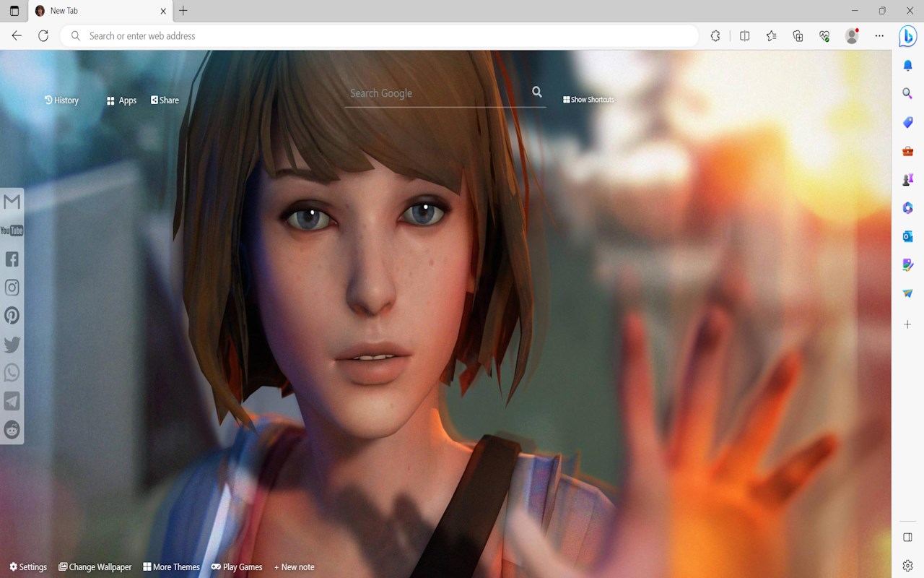Add a new sidebar app with plus

click(908, 324)
